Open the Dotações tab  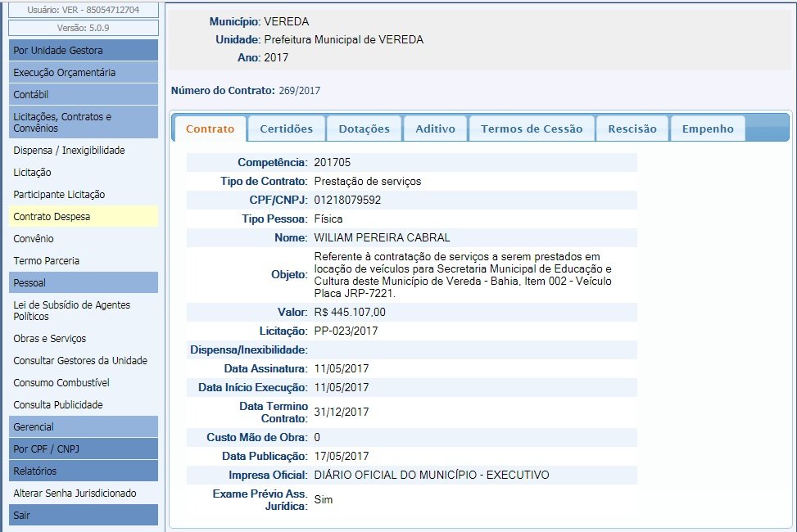tap(364, 128)
